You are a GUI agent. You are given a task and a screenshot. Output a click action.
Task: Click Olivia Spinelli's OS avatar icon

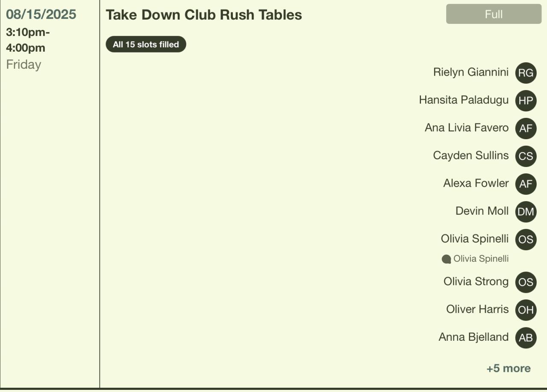(x=526, y=240)
